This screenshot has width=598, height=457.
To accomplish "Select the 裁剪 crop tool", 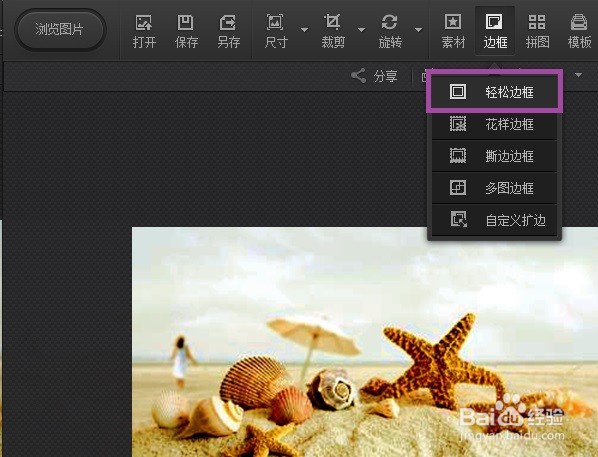I will 333,32.
